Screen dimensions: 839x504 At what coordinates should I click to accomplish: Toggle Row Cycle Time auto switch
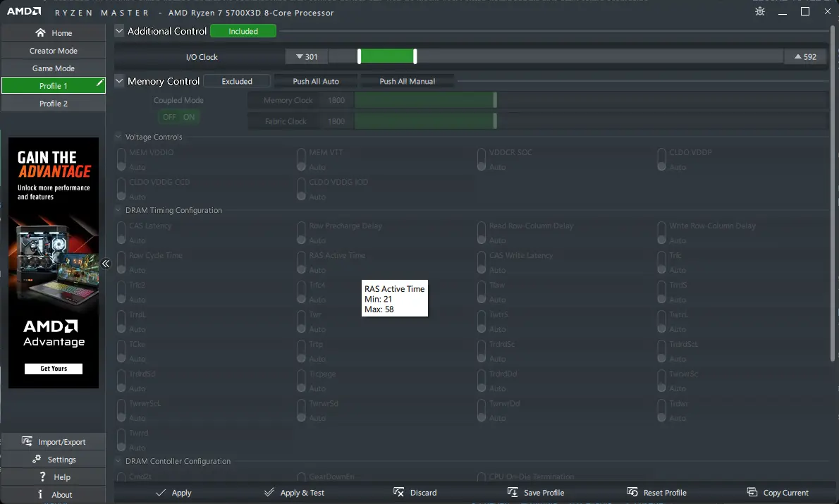coord(121,263)
